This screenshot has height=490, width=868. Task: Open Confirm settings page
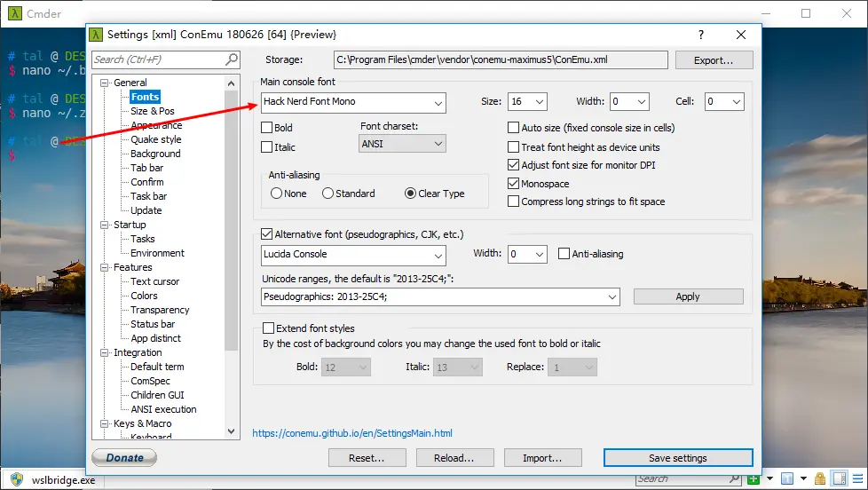coord(146,182)
